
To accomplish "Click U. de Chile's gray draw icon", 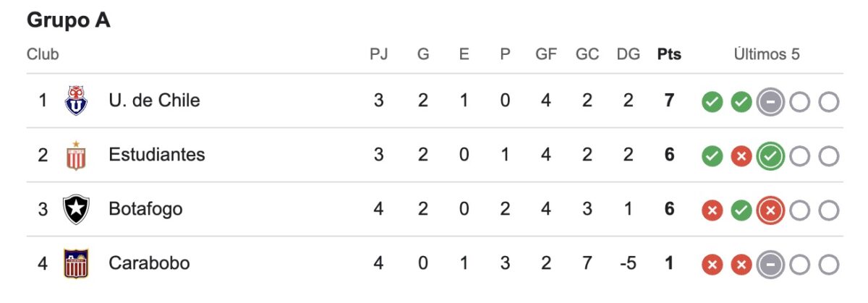I will click(x=770, y=102).
